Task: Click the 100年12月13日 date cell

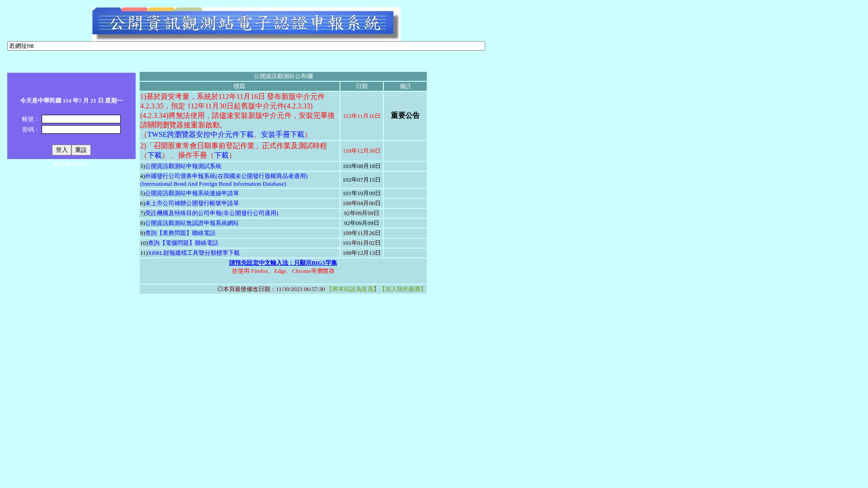Action: (x=362, y=253)
